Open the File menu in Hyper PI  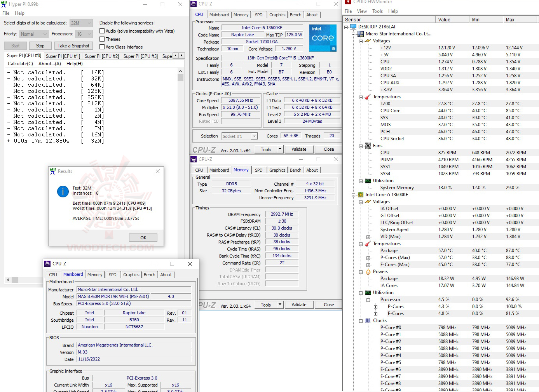(x=6, y=13)
